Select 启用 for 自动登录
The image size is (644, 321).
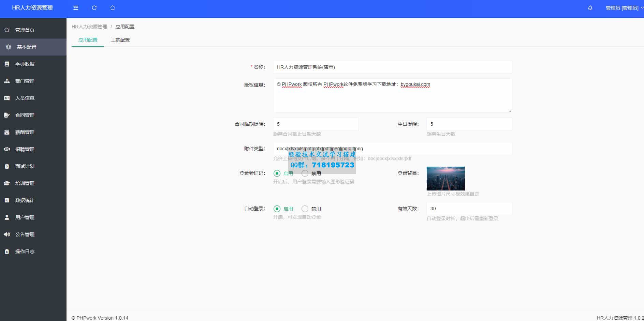pyautogui.click(x=276, y=209)
